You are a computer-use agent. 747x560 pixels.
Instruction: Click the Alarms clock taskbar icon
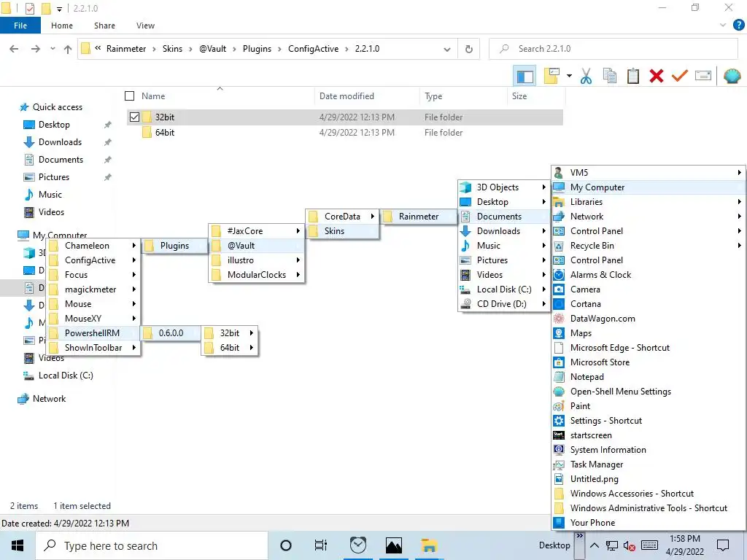[357, 545]
